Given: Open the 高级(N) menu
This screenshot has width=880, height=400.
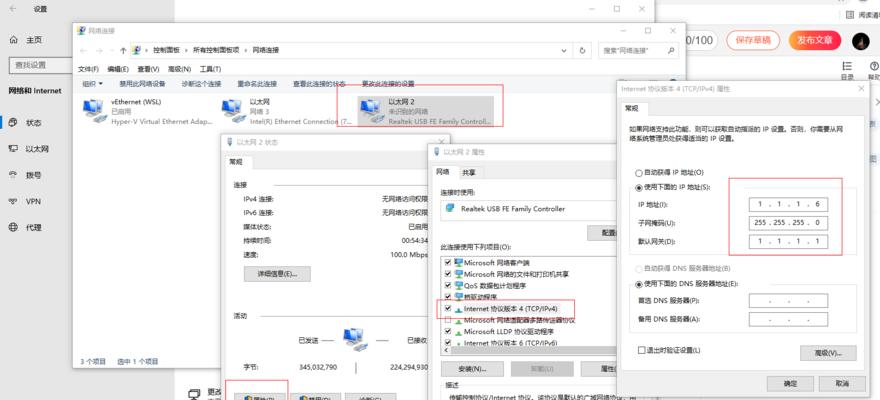Looking at the screenshot, I should [x=180, y=69].
